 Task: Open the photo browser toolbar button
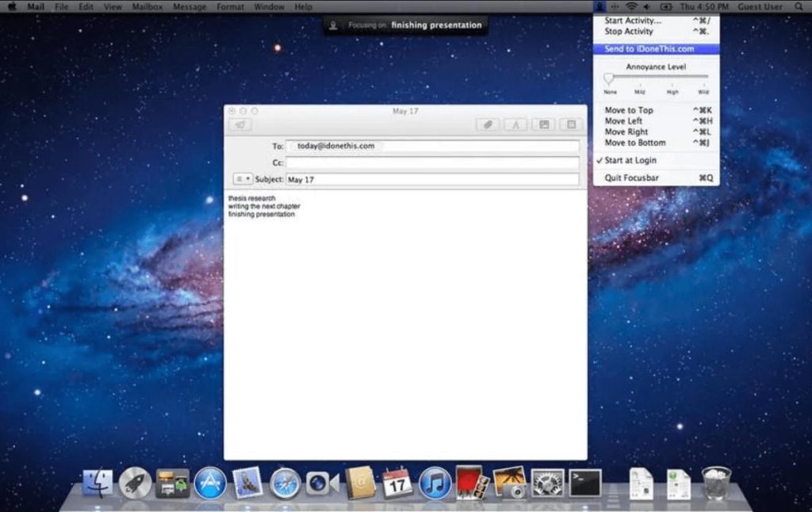(544, 124)
